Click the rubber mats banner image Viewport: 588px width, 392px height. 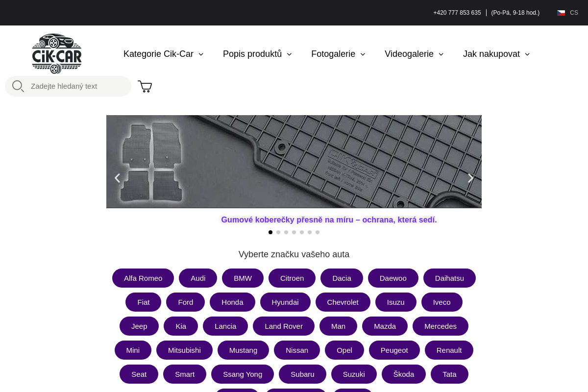[294, 162]
